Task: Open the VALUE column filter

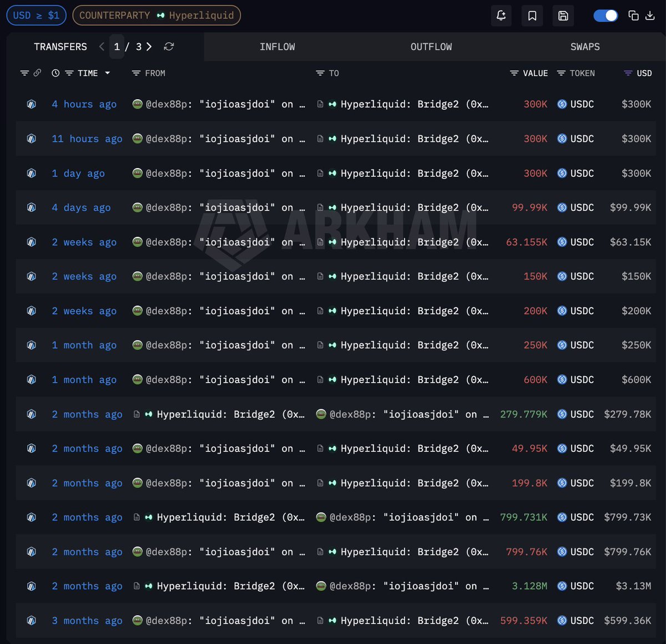Action: 514,73
